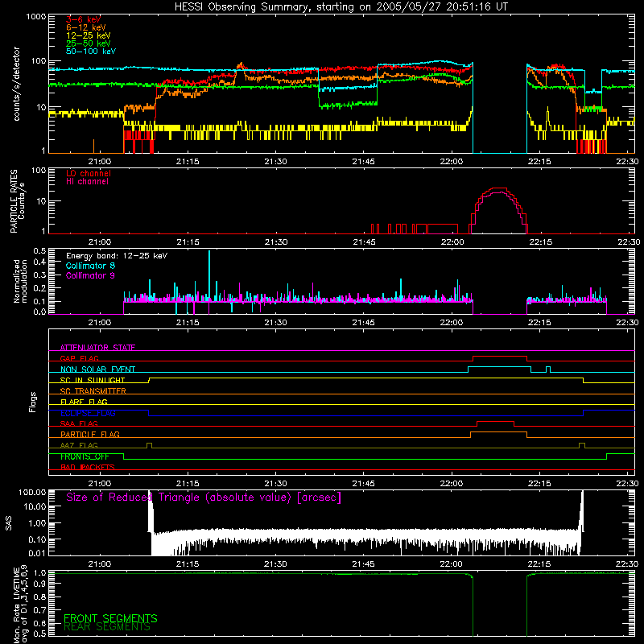Click the 0.5 y-axis label on the modulation plot
644x644 pixels.
[x=39, y=251]
